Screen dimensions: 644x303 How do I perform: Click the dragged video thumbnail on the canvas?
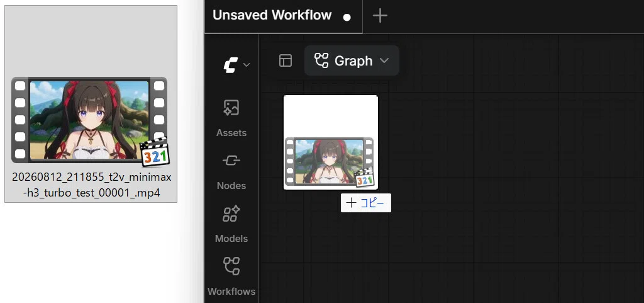[x=331, y=142]
